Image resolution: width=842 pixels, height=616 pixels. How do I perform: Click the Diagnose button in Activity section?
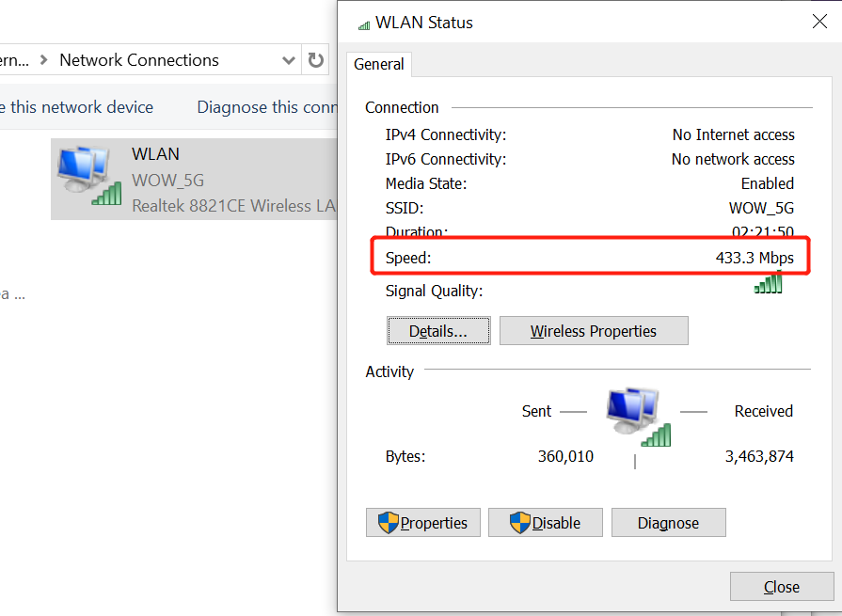point(668,523)
